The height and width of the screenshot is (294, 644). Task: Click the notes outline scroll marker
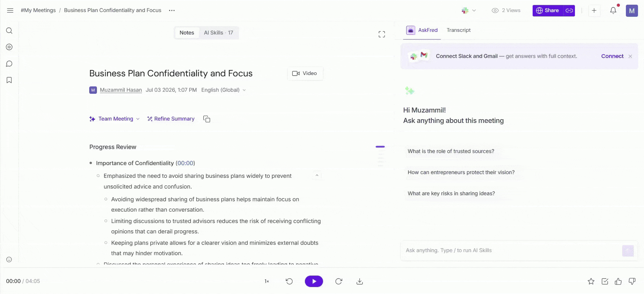coord(380,147)
